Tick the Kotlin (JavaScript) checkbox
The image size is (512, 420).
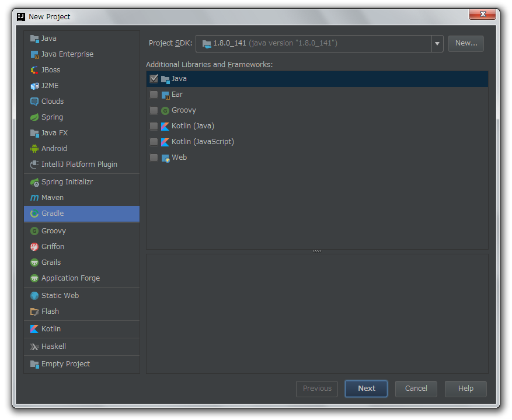click(154, 142)
